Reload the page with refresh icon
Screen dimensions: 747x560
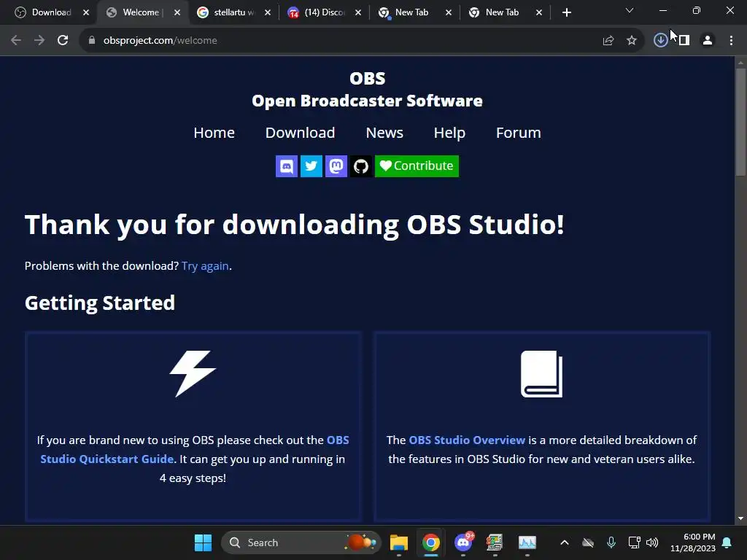click(x=63, y=41)
